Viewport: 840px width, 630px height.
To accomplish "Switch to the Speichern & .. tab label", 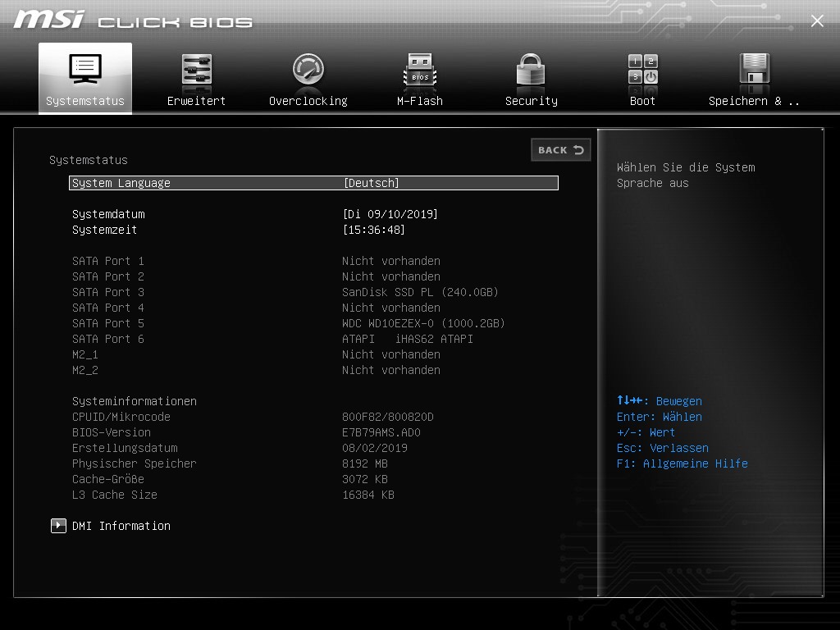I will [755, 101].
